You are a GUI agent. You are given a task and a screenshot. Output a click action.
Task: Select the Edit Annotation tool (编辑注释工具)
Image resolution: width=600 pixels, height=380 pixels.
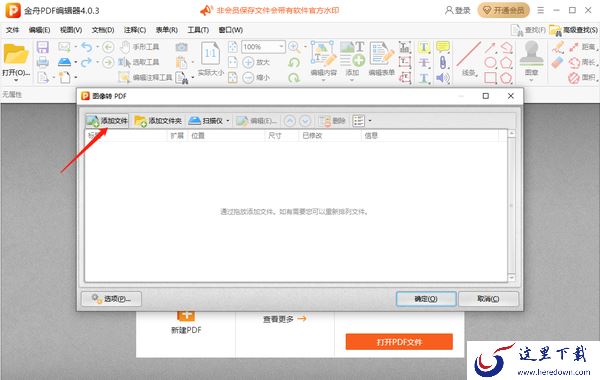(x=145, y=78)
